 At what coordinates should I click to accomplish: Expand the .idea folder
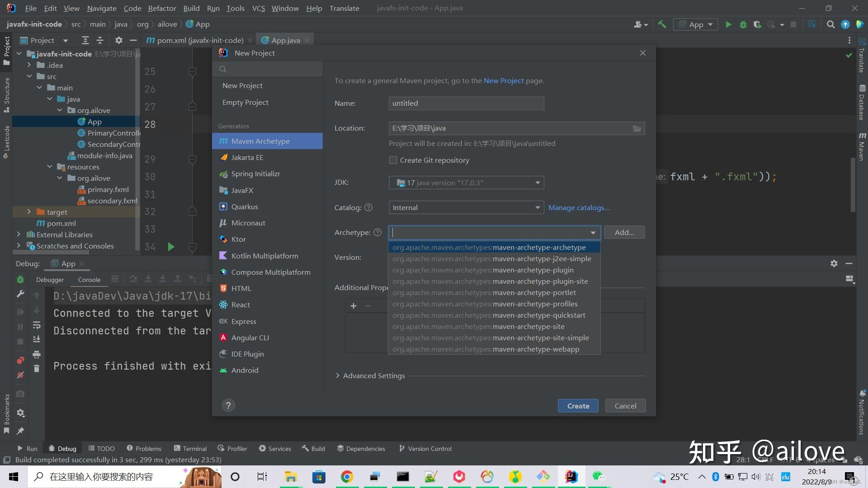[29, 65]
